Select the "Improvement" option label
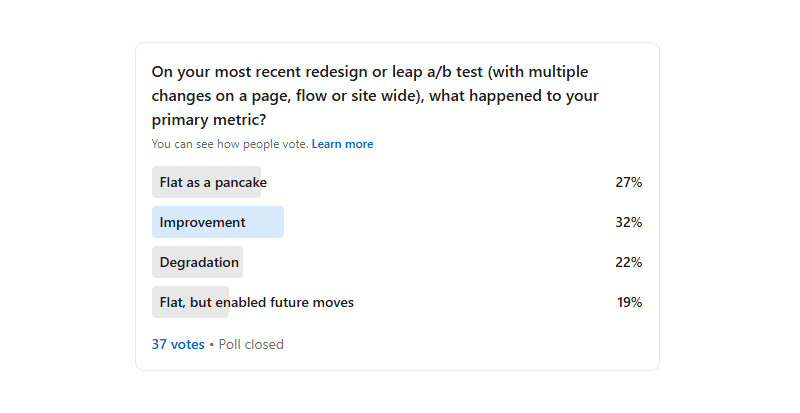The width and height of the screenshot is (800, 413). [202, 222]
